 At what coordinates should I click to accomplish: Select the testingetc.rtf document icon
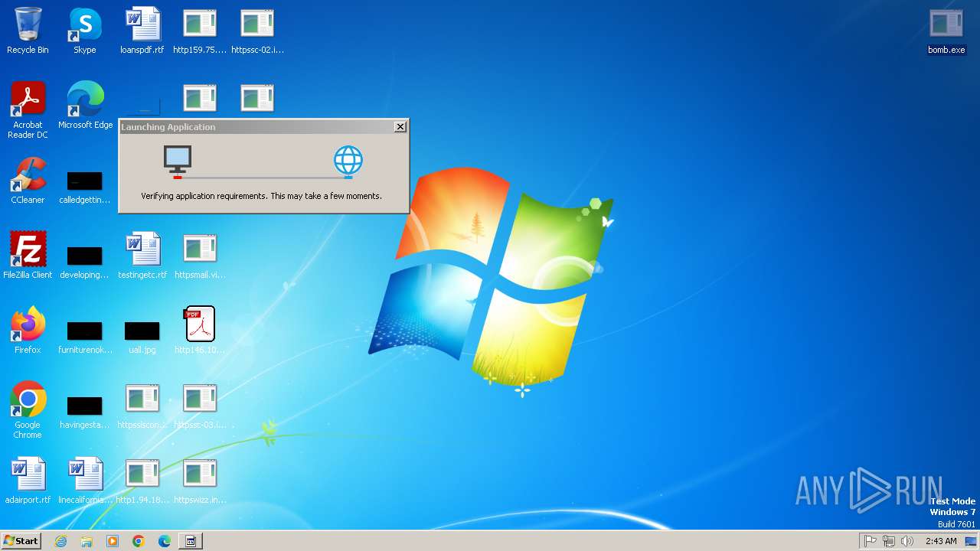pyautogui.click(x=142, y=256)
